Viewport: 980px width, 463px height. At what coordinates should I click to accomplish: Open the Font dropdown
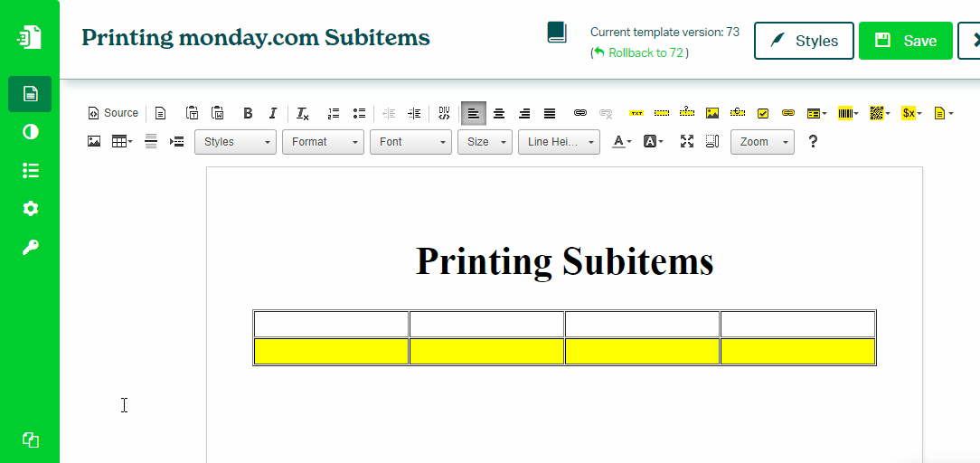click(410, 142)
